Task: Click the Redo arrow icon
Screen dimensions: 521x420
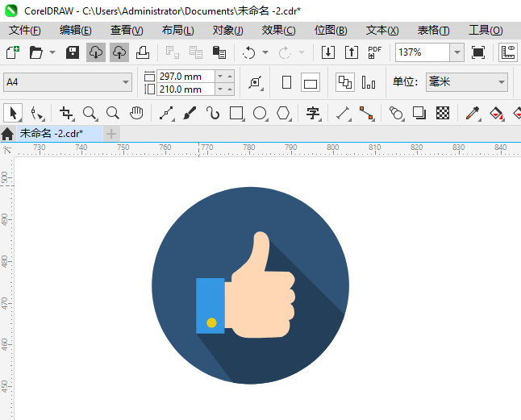Action: pos(285,52)
